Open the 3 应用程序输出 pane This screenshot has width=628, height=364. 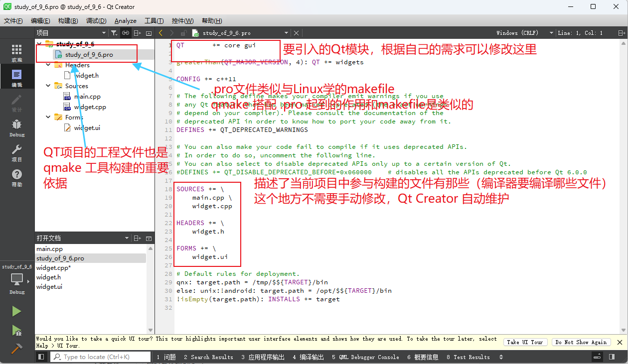click(x=263, y=357)
